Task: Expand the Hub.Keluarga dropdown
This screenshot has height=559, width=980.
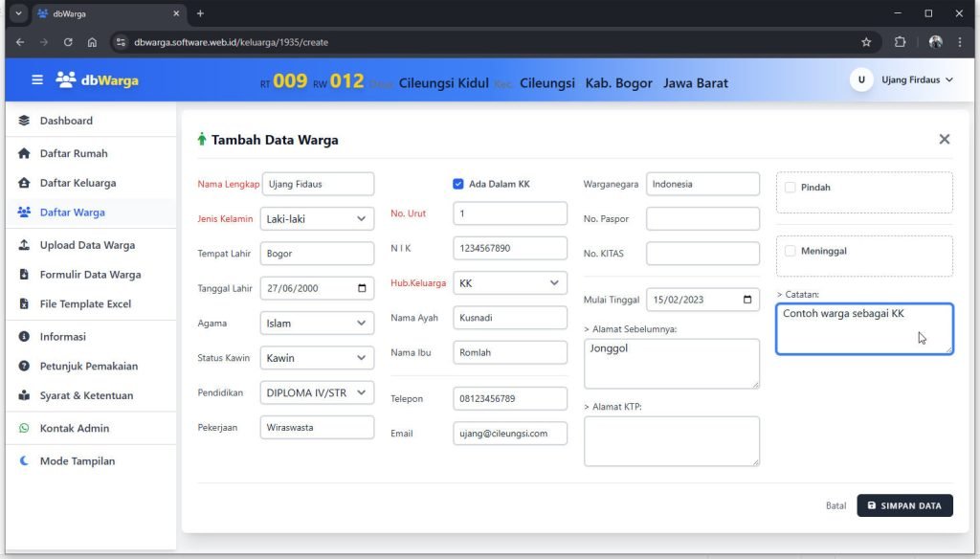Action: 509,283
